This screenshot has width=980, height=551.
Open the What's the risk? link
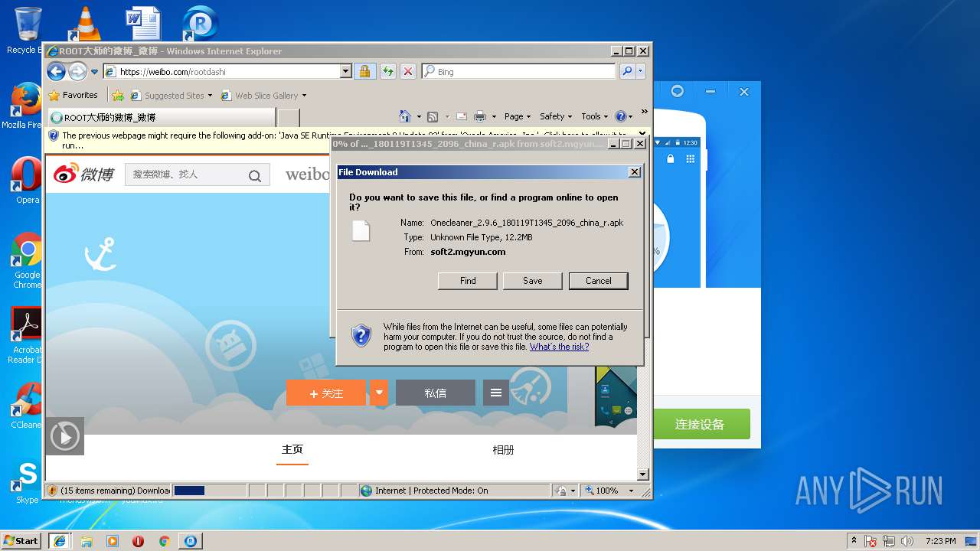point(559,347)
